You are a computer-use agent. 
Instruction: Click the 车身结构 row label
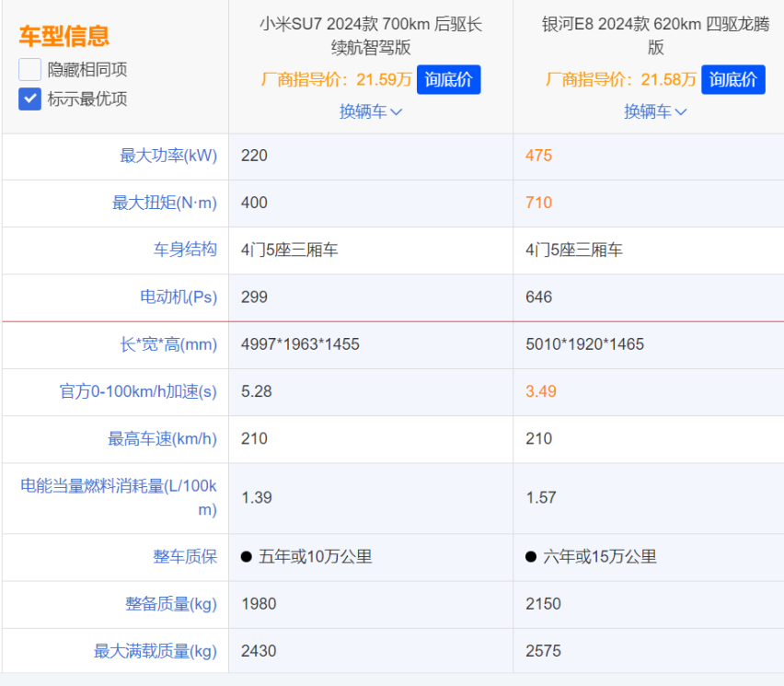pos(185,250)
